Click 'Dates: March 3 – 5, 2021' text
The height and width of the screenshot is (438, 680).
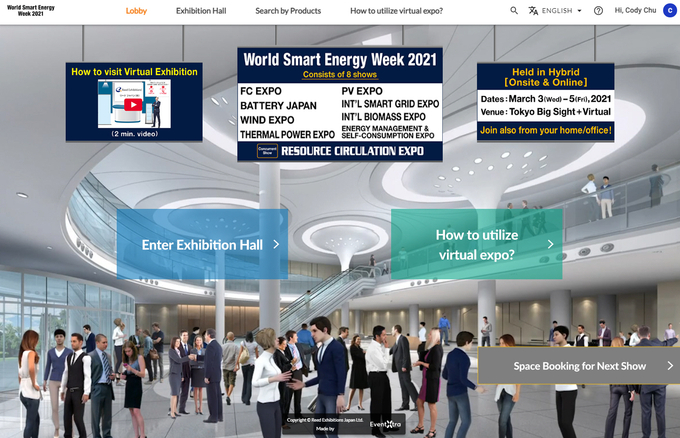tap(546, 99)
